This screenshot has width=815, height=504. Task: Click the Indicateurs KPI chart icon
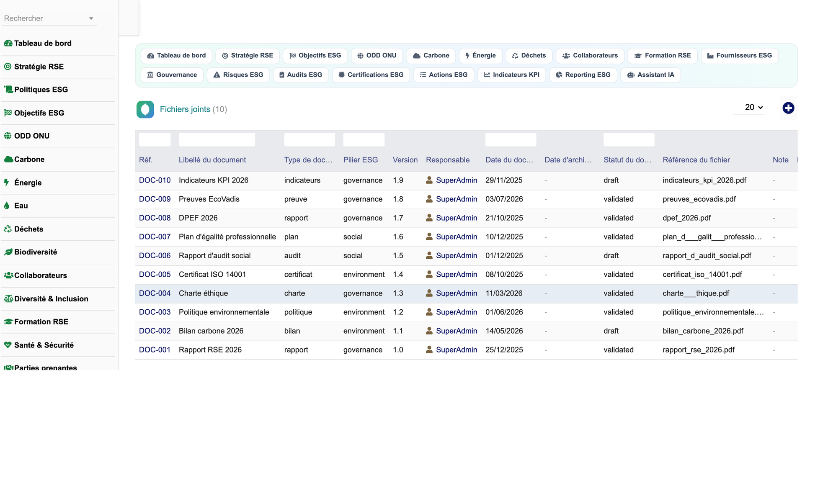(487, 75)
